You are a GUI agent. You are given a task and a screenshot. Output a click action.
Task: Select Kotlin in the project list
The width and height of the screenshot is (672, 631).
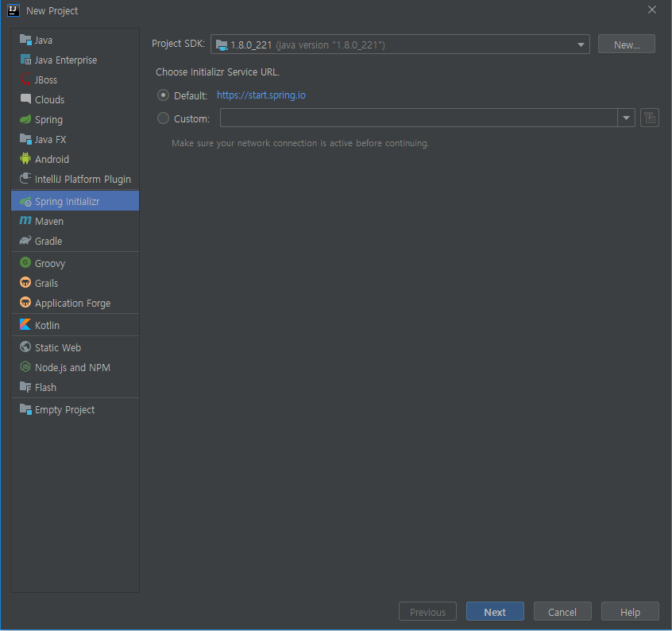[75, 324]
